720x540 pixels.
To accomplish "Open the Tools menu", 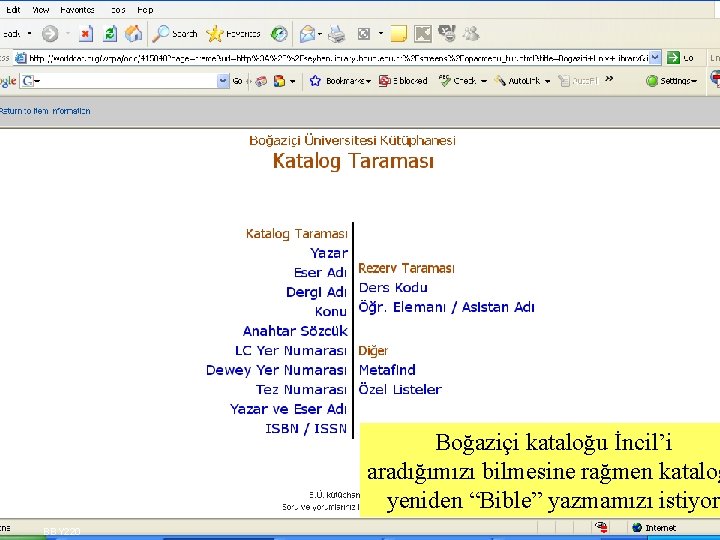I will [118, 10].
